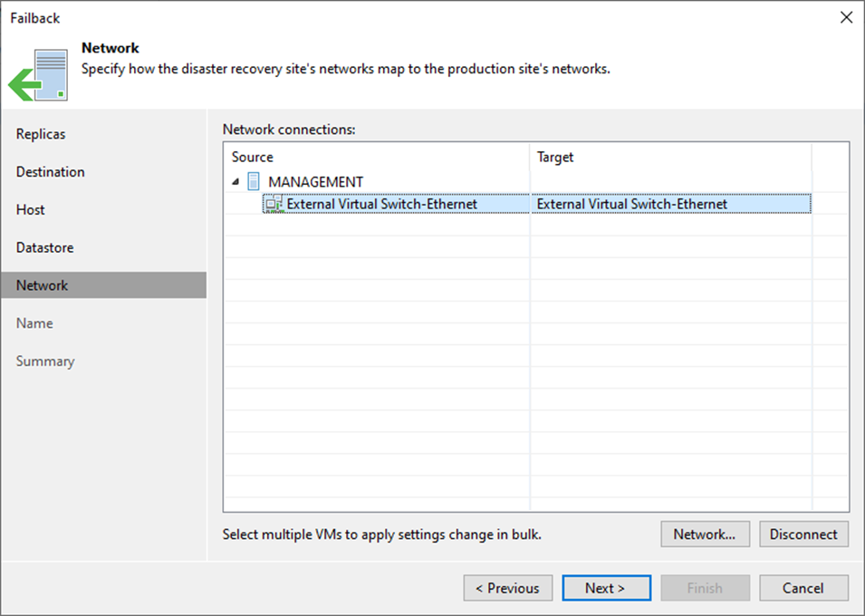
Task: Go to the Replicas wizard step
Action: click(41, 134)
